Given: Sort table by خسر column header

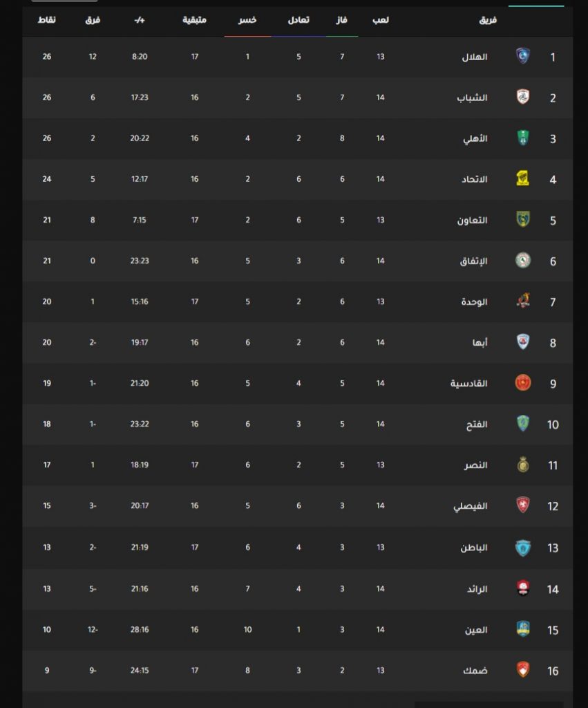Looking at the screenshot, I should coord(247,20).
